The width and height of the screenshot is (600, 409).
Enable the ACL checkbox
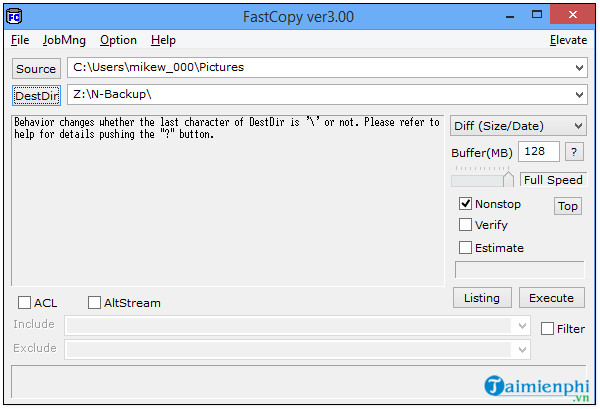click(24, 303)
